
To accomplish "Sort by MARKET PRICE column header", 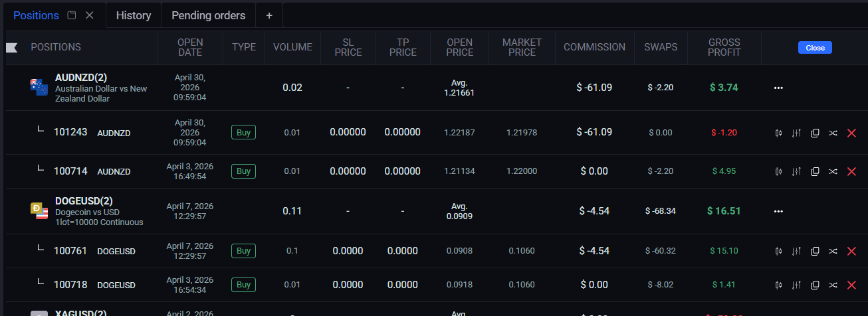I will pyautogui.click(x=522, y=47).
